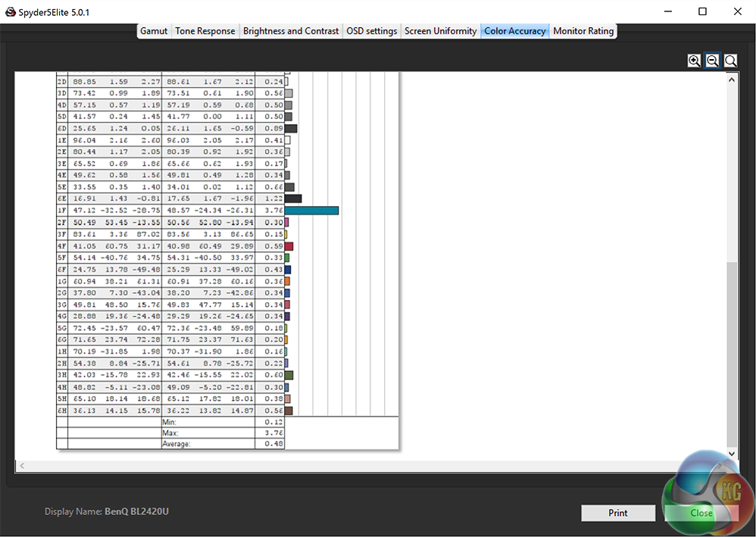Click the horizontal scrollbar left arrow
This screenshot has width=756, height=537.
(22, 466)
